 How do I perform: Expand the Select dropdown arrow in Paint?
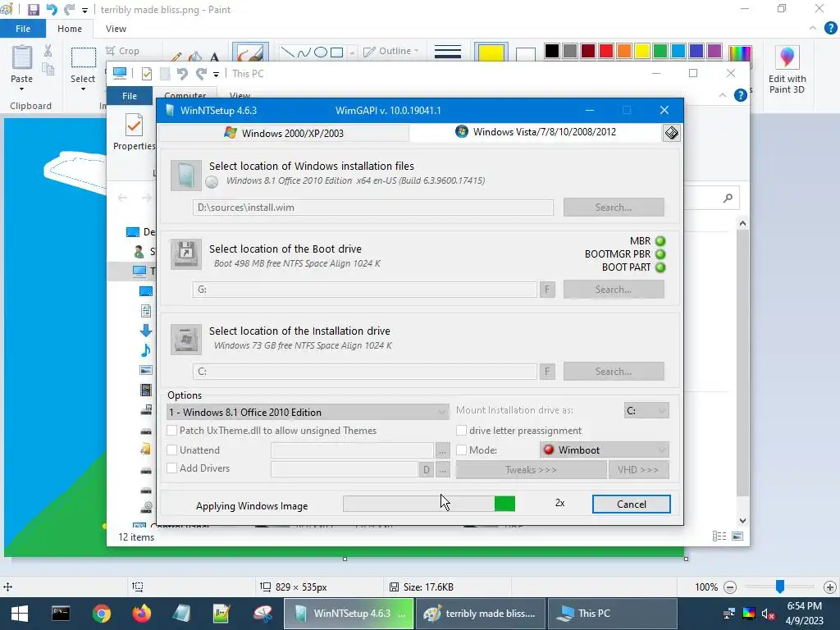pyautogui.click(x=83, y=89)
